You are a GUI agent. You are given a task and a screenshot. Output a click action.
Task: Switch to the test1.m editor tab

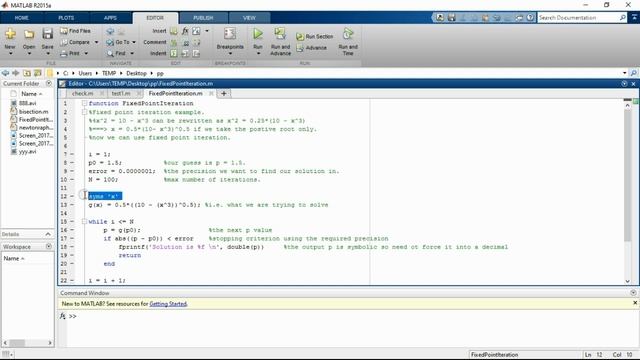click(x=120, y=93)
